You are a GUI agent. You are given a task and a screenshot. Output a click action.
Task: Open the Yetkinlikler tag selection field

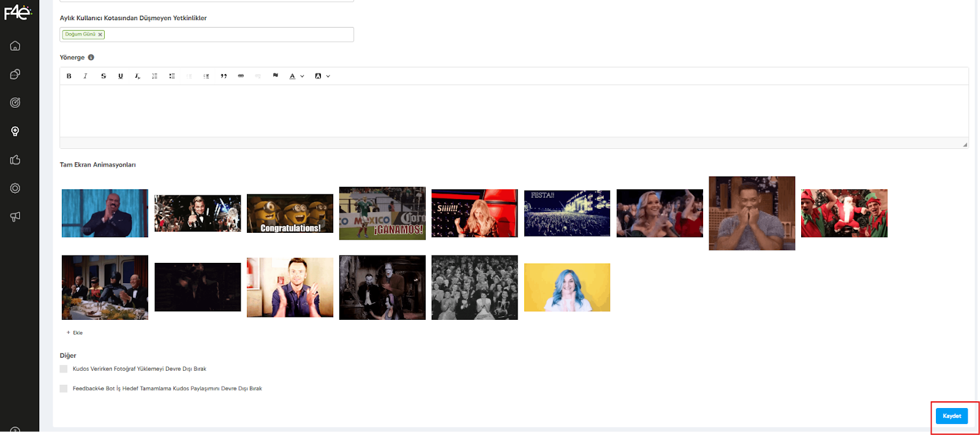click(x=227, y=35)
